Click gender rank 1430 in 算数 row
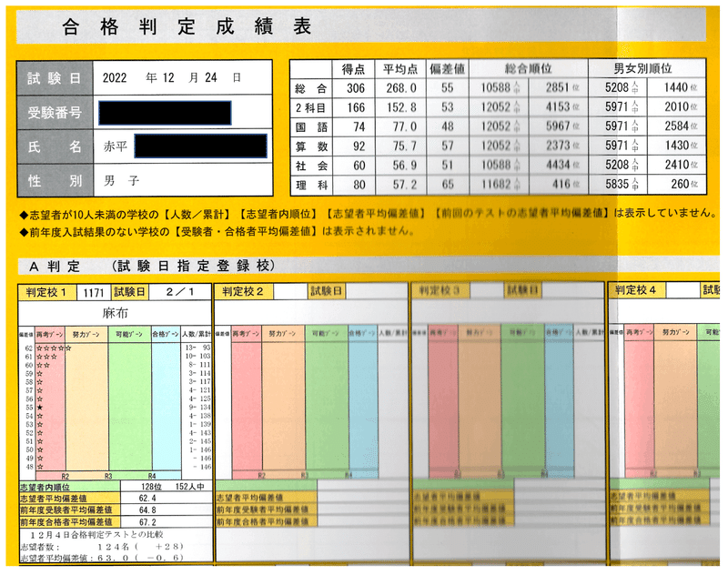Screen dimensions: 728x575 (676, 146)
